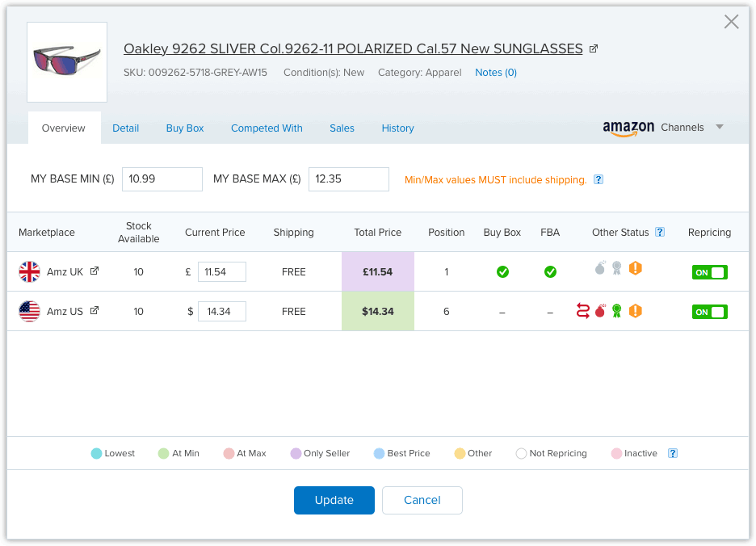Image resolution: width=756 pixels, height=546 pixels.
Task: Focus the MY BASE MAX input field
Action: [x=349, y=179]
